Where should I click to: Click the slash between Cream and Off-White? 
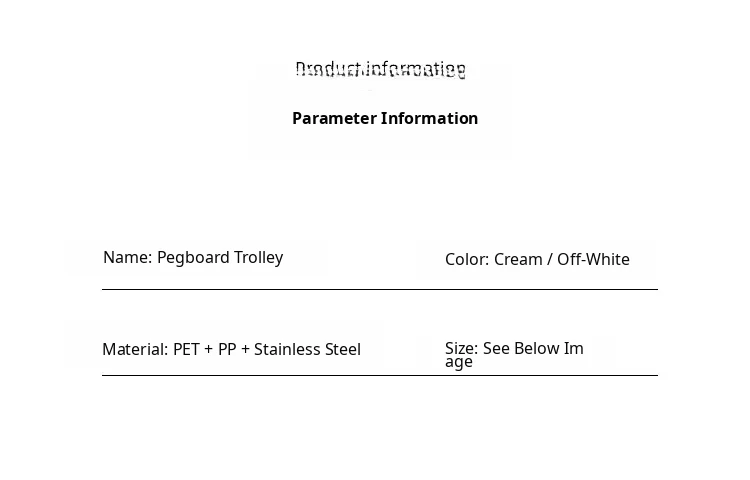click(x=550, y=260)
